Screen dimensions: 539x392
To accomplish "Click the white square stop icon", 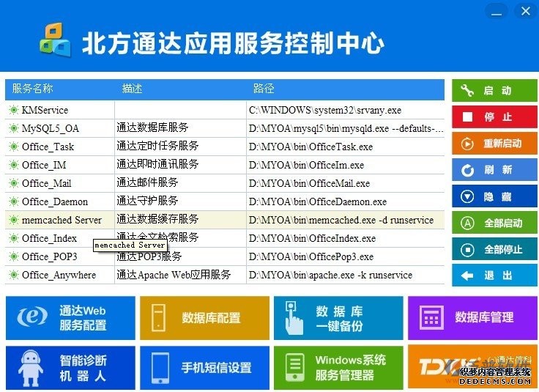I will pos(467,117).
